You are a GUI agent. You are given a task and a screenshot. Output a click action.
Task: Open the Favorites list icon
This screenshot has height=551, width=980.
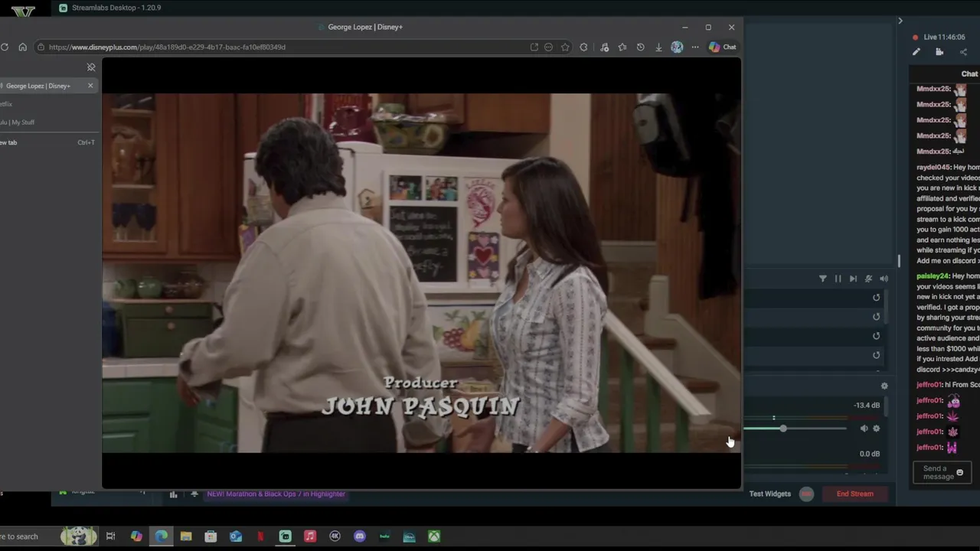[622, 47]
